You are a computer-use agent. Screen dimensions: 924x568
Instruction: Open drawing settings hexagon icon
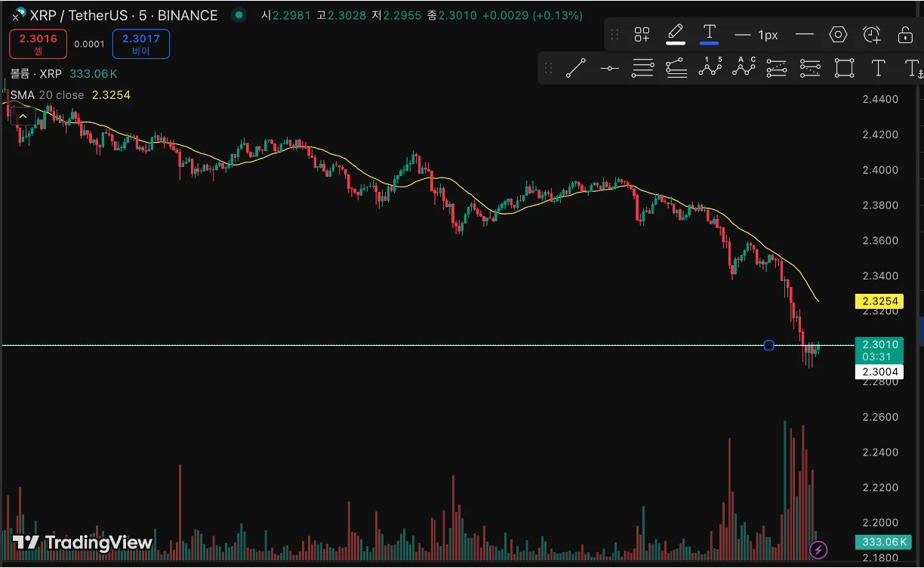pyautogui.click(x=838, y=35)
